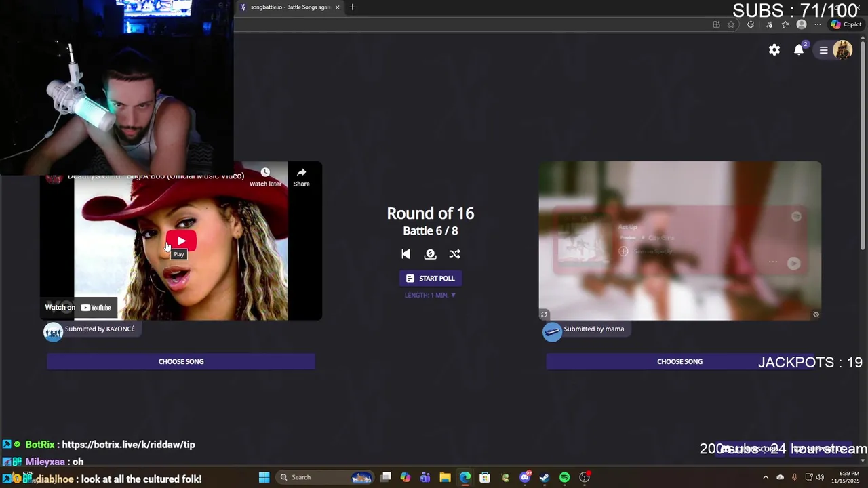
Task: Click the refresh icon on the right video
Action: point(544,314)
